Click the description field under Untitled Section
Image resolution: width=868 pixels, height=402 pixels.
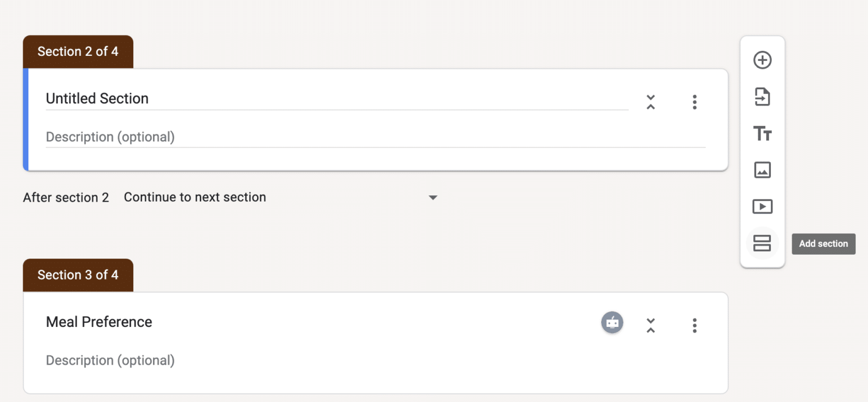226,137
